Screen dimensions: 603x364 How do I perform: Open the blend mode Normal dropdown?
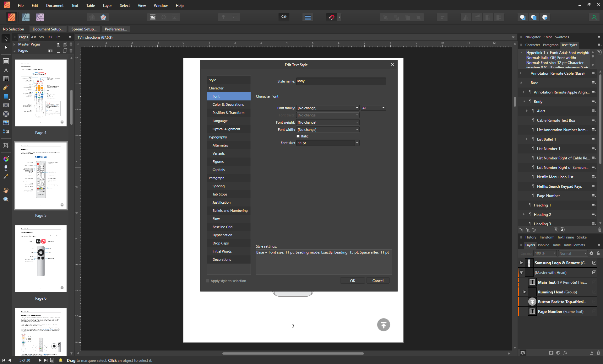(x=572, y=253)
